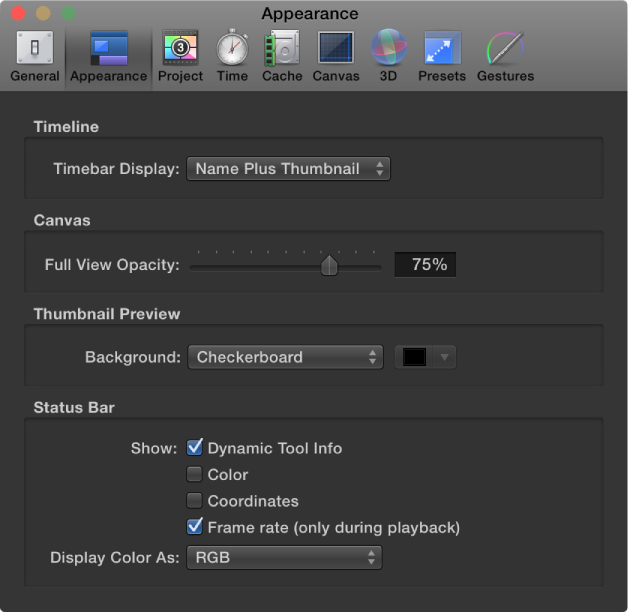Open the Display Color As dropdown
The width and height of the screenshot is (628, 612).
coord(284,557)
